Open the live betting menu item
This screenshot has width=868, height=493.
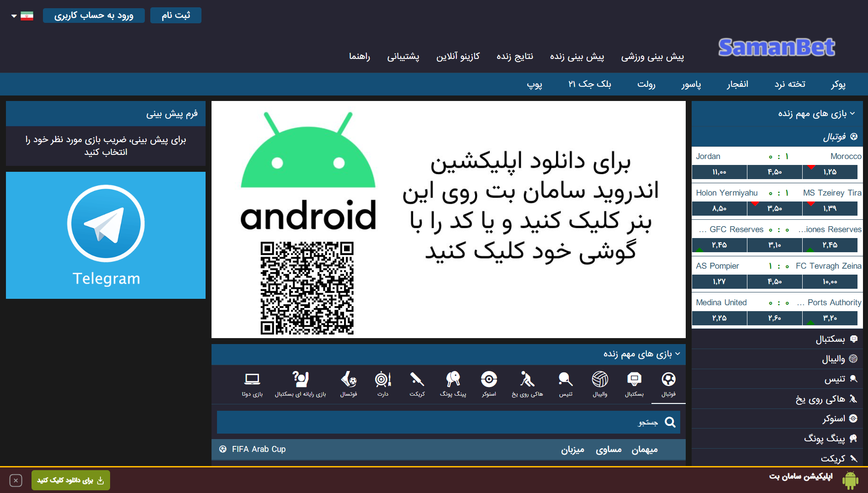coord(577,57)
